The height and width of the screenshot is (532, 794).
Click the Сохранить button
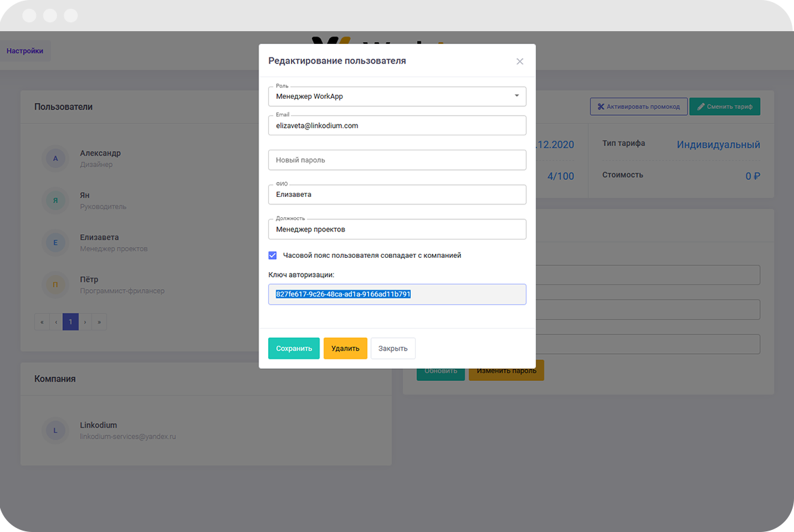click(294, 349)
